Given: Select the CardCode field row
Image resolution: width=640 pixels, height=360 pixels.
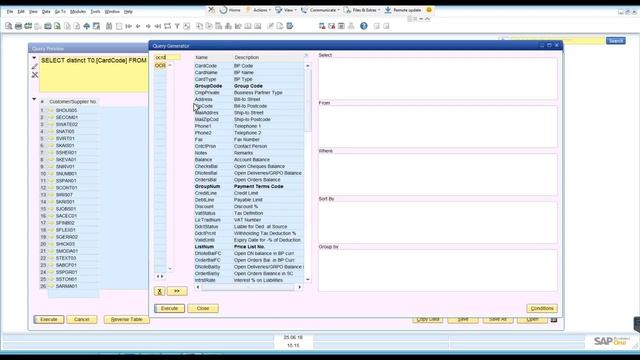Looking at the screenshot, I should [249, 66].
